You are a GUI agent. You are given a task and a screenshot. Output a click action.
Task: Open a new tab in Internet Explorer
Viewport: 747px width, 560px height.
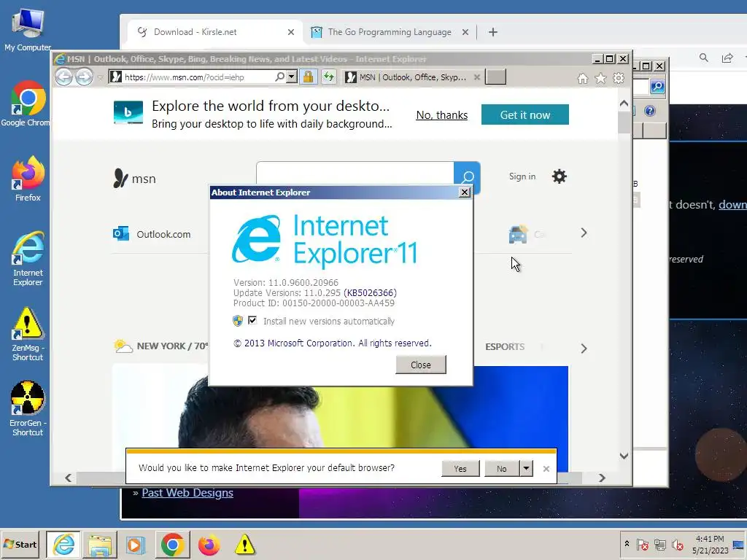[x=495, y=77]
